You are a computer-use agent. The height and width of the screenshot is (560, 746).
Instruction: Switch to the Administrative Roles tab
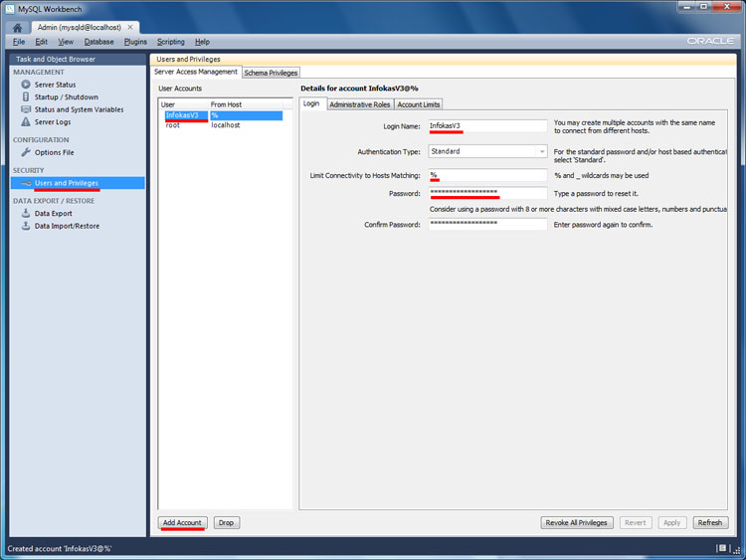359,104
